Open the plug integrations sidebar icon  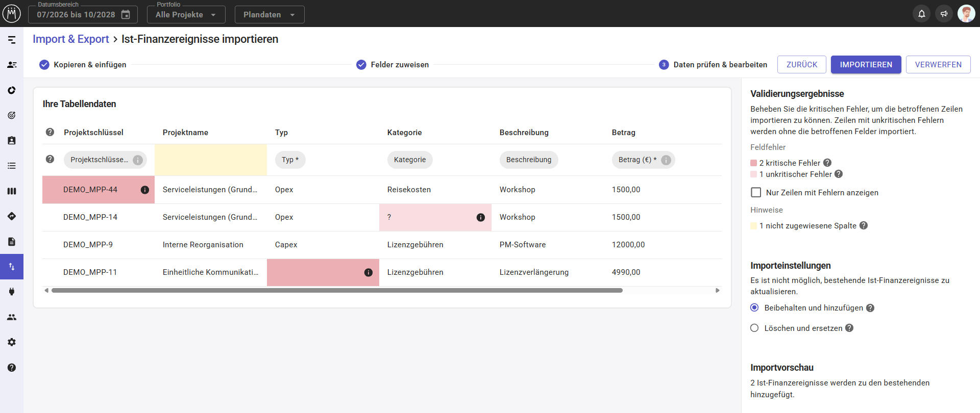pos(12,292)
